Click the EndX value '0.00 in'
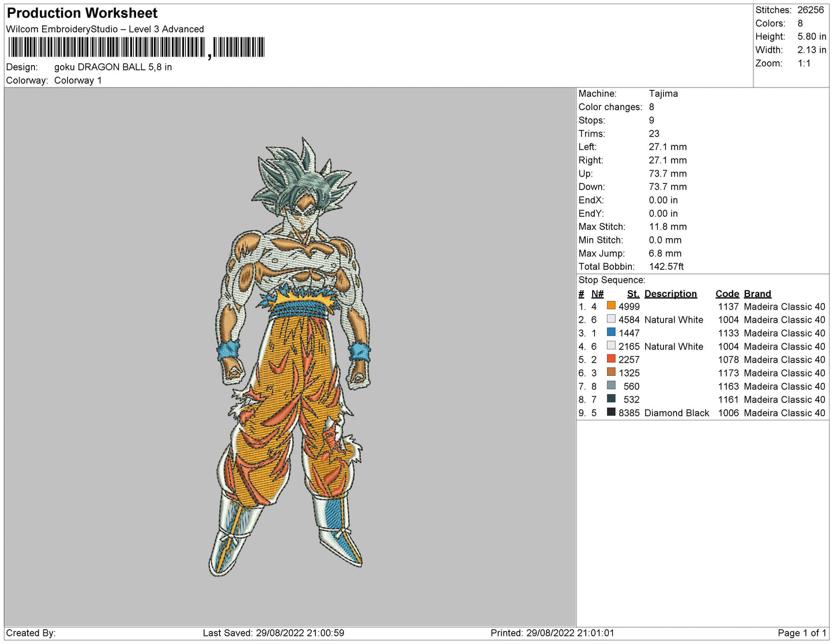The image size is (833, 644). coord(663,200)
